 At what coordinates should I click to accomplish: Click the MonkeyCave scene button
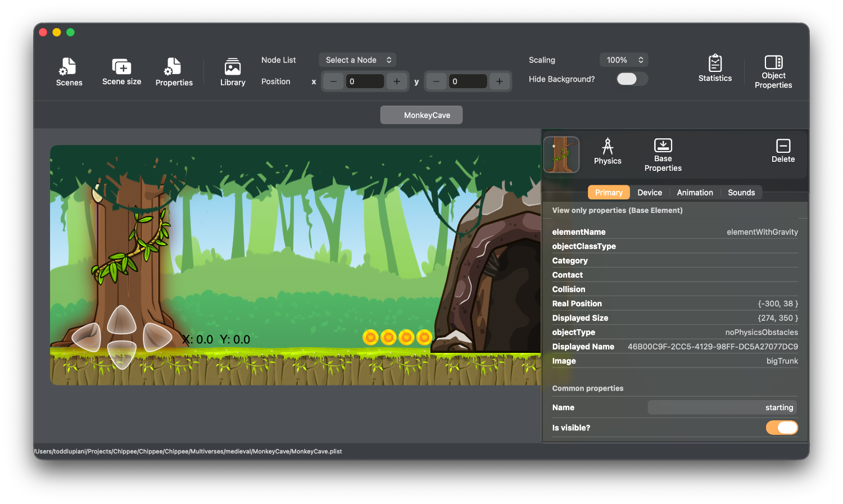(x=422, y=115)
